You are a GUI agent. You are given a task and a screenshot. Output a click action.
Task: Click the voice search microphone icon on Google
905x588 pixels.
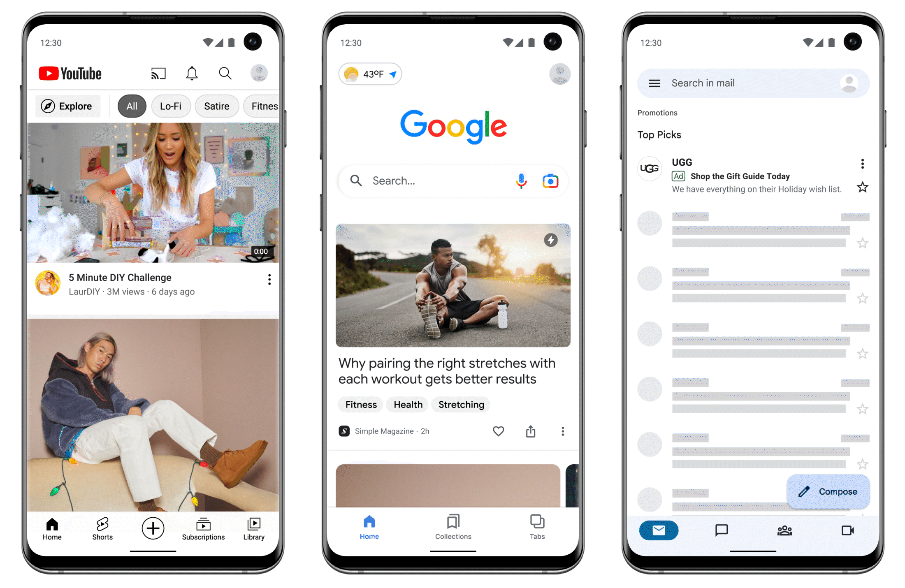520,181
